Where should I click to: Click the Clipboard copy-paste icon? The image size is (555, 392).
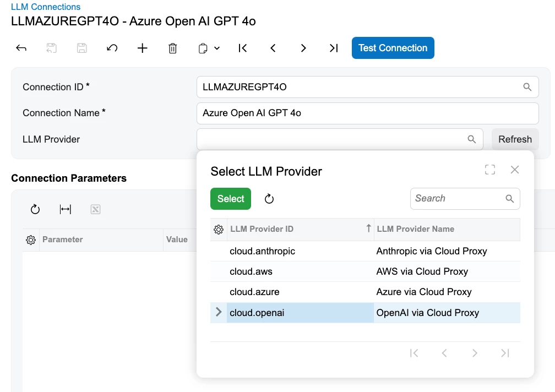coord(203,48)
